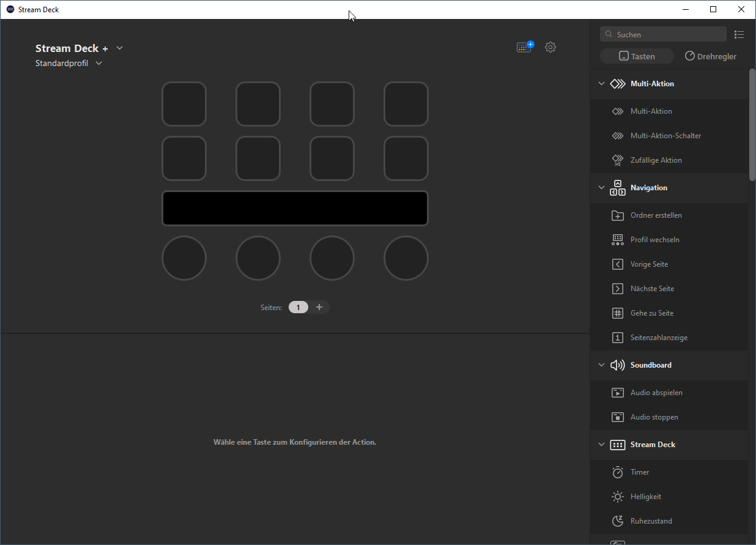
Task: Select second key in top row
Action: point(258,104)
